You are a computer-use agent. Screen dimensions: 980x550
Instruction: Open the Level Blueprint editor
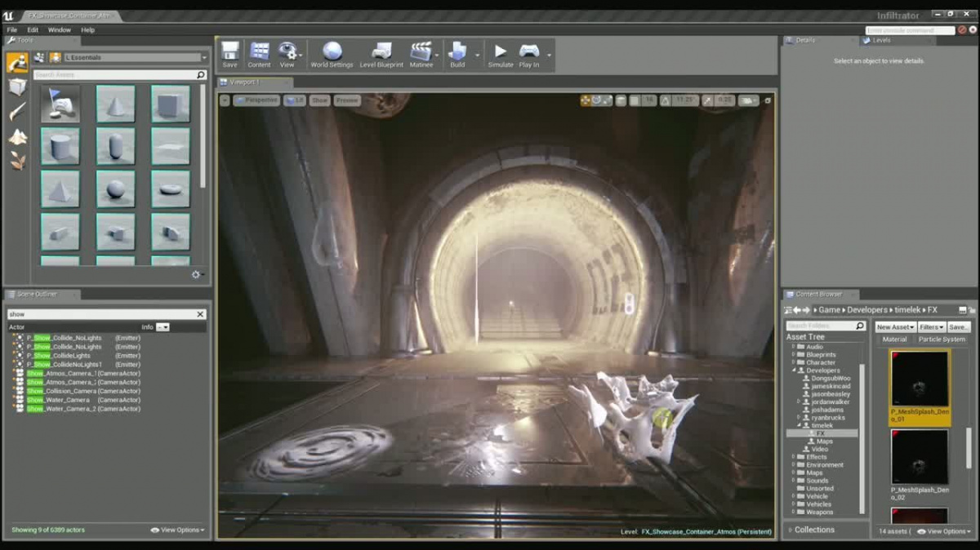[381, 54]
